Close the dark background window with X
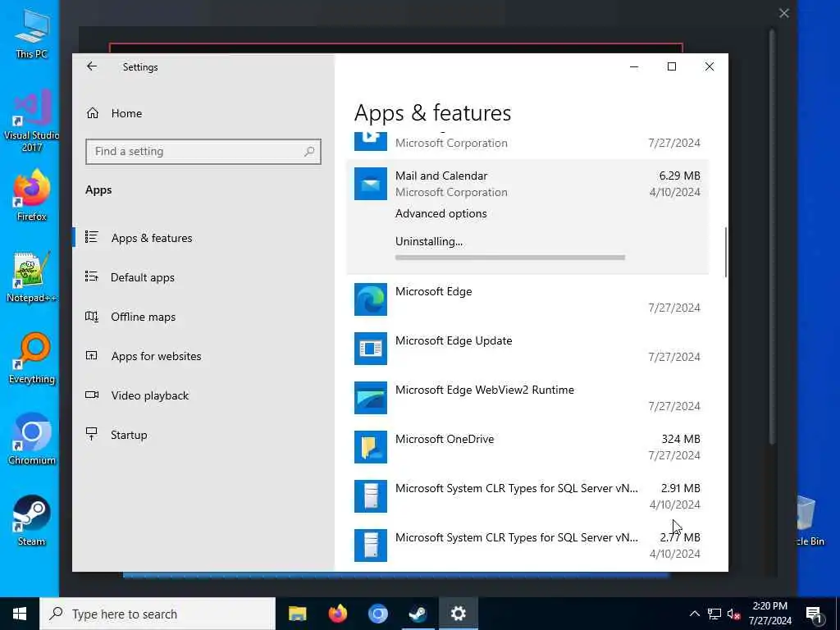The image size is (840, 630). (x=783, y=13)
